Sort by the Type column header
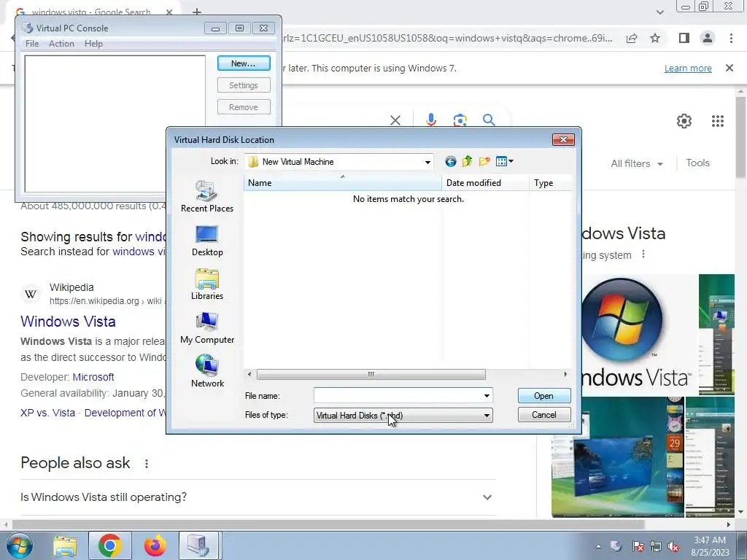This screenshot has width=747, height=560. pyautogui.click(x=550, y=183)
